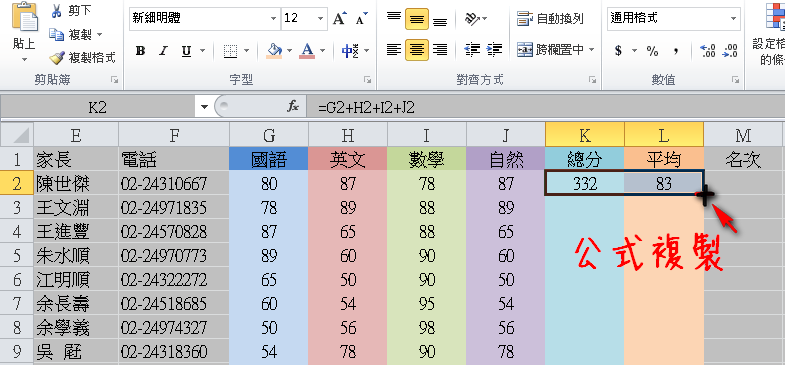Toggle bold formatting
This screenshot has height=365, width=785.
click(x=140, y=51)
